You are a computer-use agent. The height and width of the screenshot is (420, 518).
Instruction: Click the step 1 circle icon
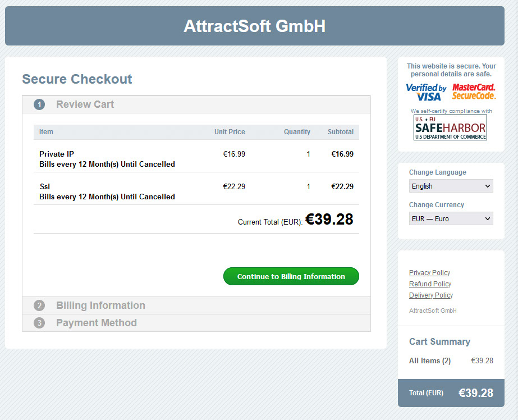[x=38, y=104]
